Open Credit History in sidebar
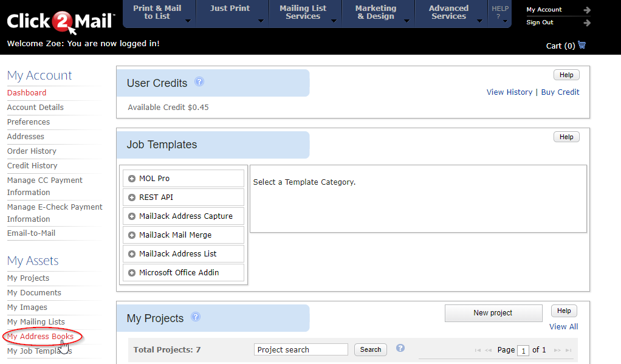Viewport: 621px width, 364px height. pos(32,165)
